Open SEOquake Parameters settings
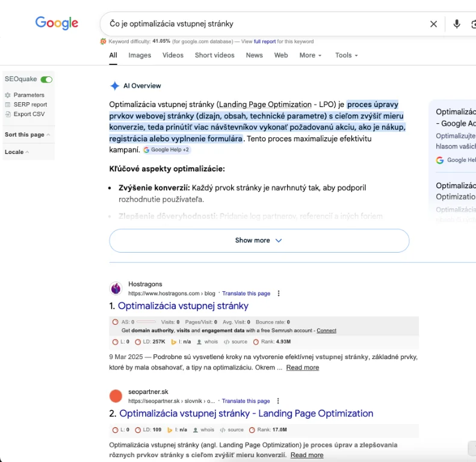Screen dimensions: 476x462 (28, 95)
